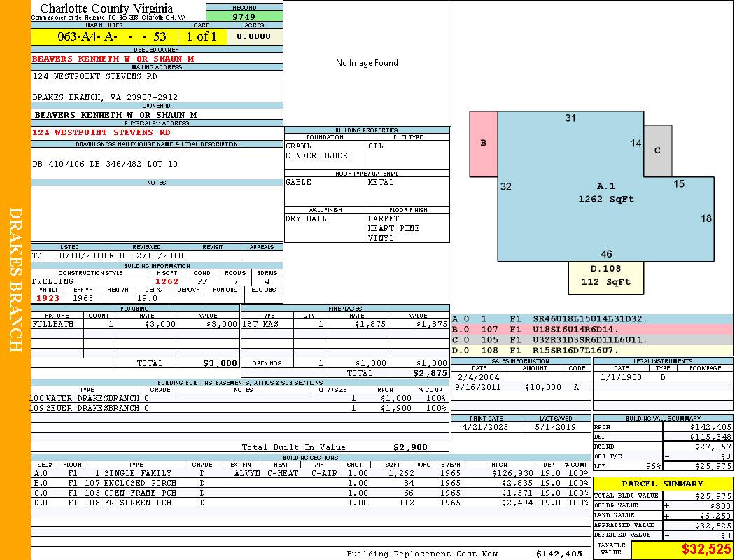Select the red deeded owner name
Image resolution: width=735 pixels, height=560 pixels.
click(113, 59)
